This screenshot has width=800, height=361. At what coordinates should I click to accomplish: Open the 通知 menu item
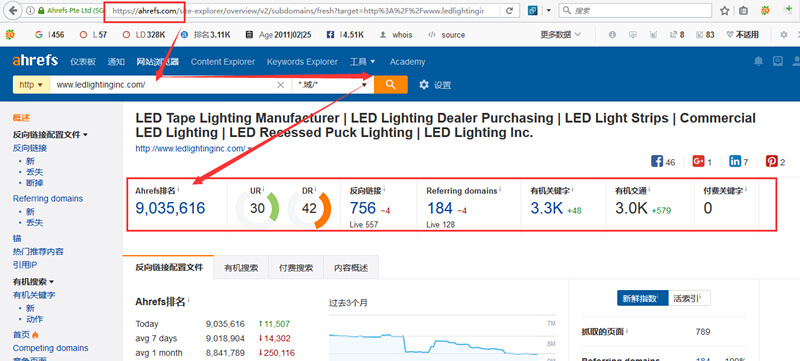(x=116, y=62)
